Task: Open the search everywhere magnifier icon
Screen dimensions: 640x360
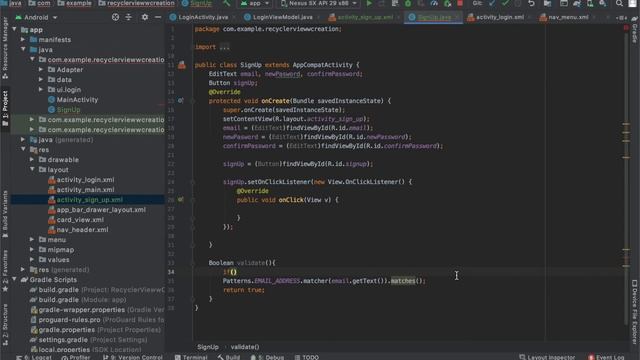Action: click(x=619, y=3)
